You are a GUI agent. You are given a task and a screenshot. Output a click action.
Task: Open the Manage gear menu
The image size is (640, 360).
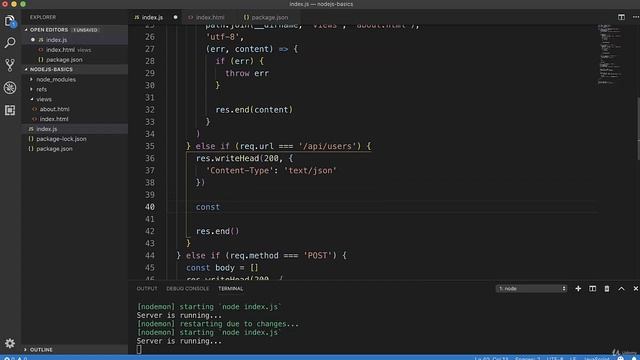pos(10,343)
